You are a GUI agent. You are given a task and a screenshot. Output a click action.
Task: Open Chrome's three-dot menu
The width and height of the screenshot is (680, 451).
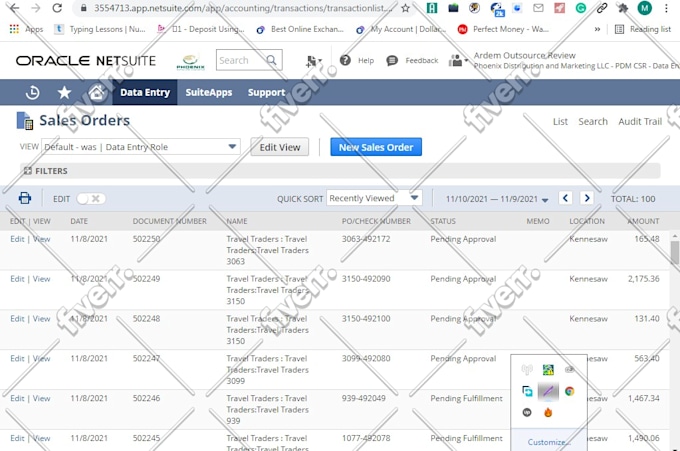tap(667, 8)
